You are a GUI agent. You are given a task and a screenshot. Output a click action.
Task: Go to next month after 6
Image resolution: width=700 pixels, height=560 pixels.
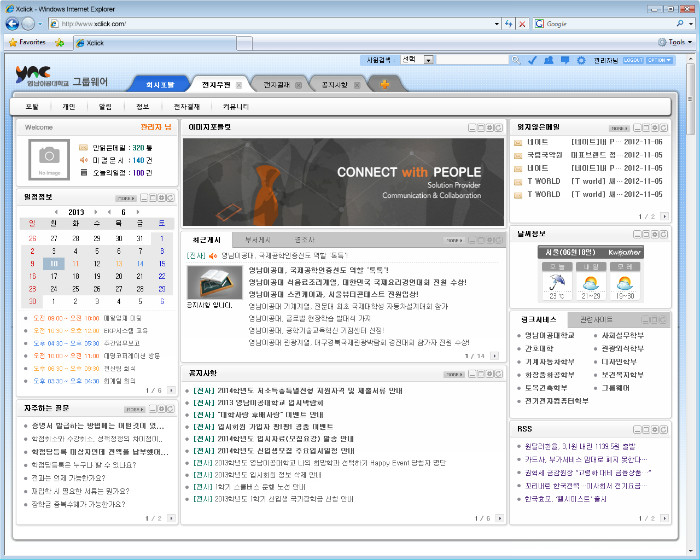click(x=138, y=212)
